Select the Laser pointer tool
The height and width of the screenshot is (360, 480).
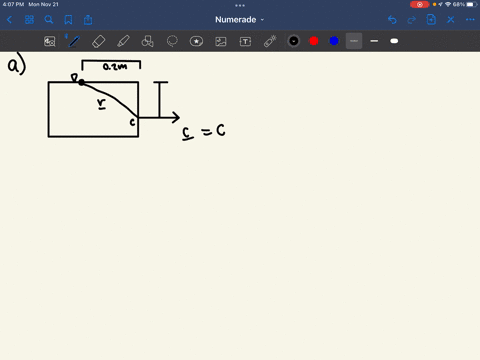point(270,41)
